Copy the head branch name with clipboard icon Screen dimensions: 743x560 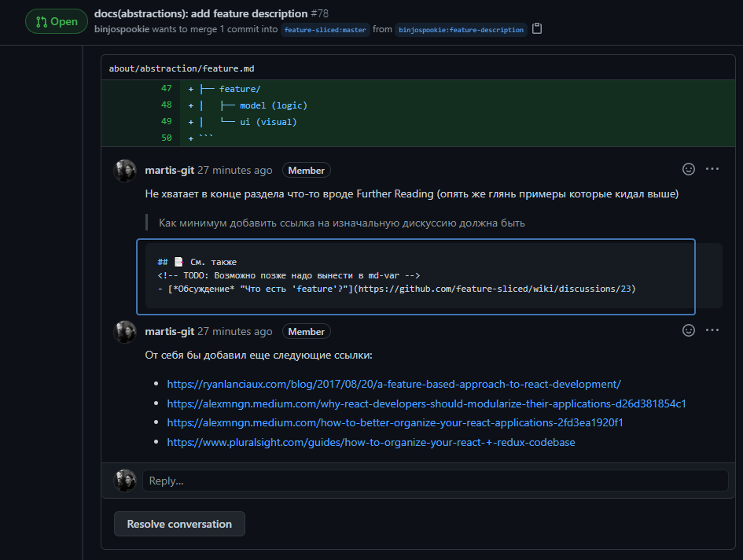[537, 28]
